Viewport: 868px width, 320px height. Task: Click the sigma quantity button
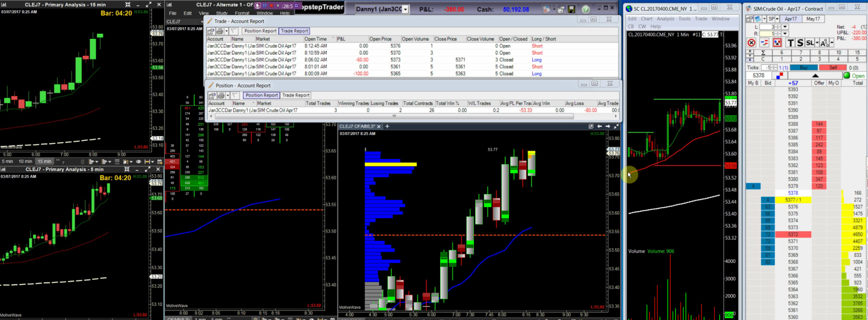(763, 53)
